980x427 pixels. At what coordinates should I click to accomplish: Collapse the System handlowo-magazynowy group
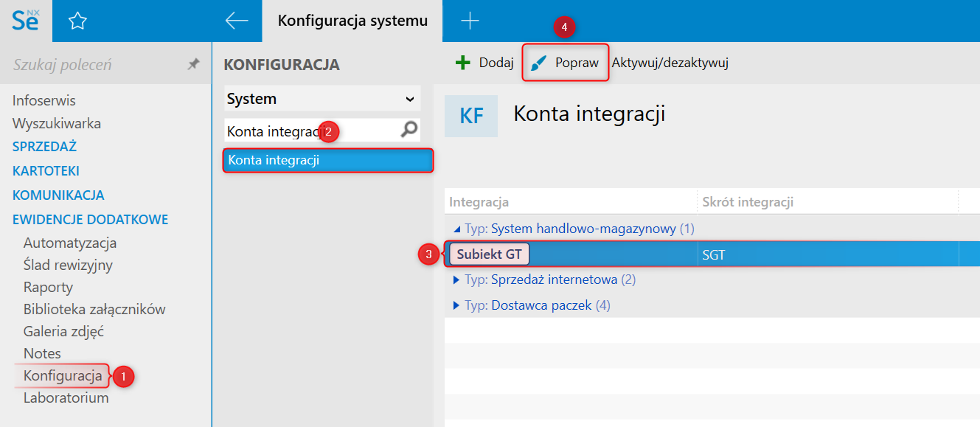456,229
